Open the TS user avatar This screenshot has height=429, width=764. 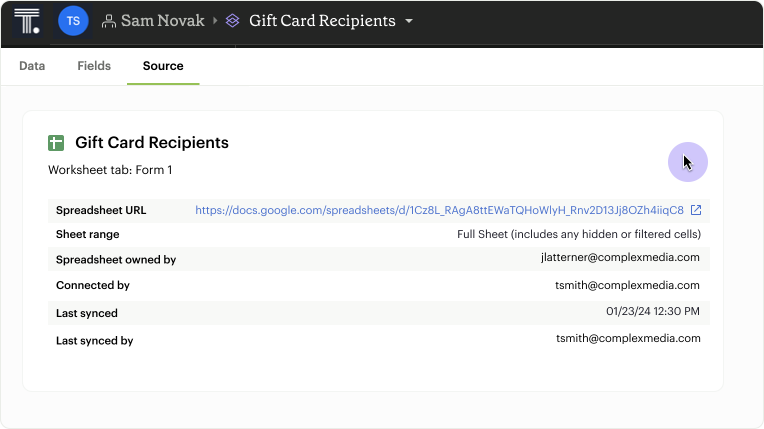tap(73, 21)
